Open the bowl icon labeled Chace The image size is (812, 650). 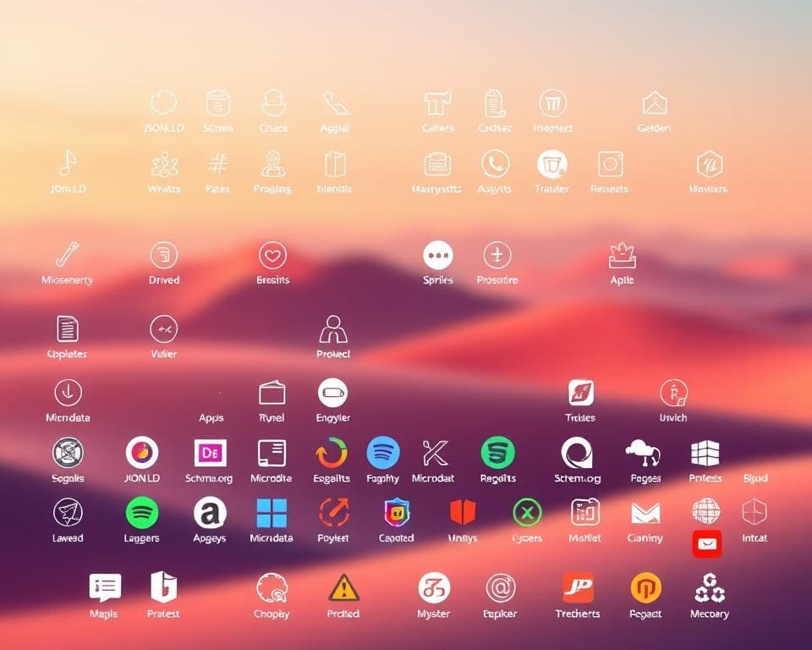273,102
